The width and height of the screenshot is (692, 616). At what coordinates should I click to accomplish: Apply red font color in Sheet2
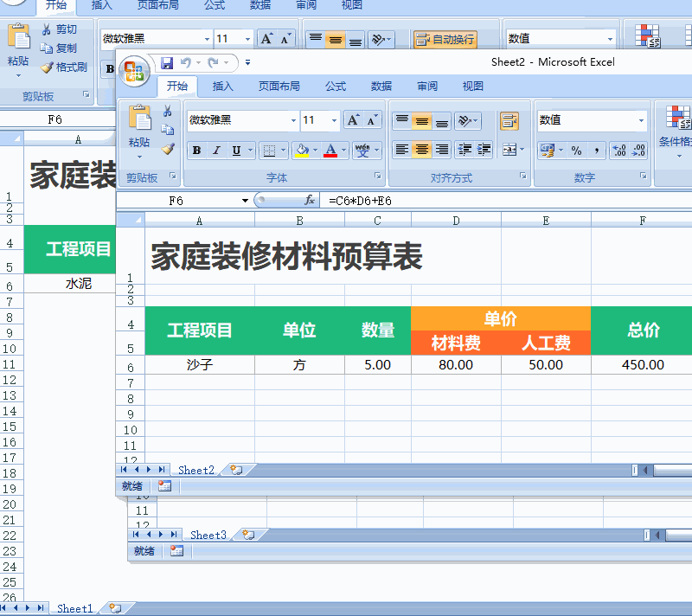coord(330,151)
